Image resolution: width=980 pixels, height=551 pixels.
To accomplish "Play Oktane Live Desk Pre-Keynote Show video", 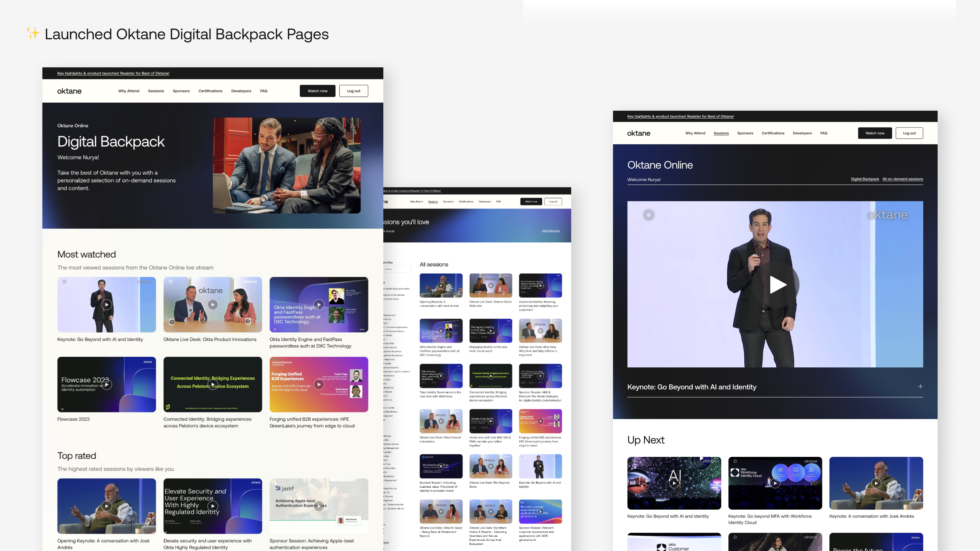I will click(x=491, y=466).
